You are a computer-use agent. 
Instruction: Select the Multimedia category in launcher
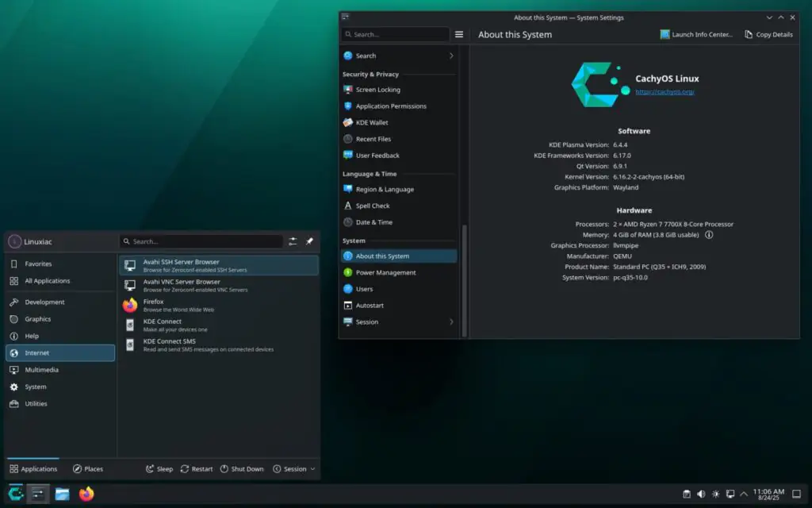[x=41, y=370]
